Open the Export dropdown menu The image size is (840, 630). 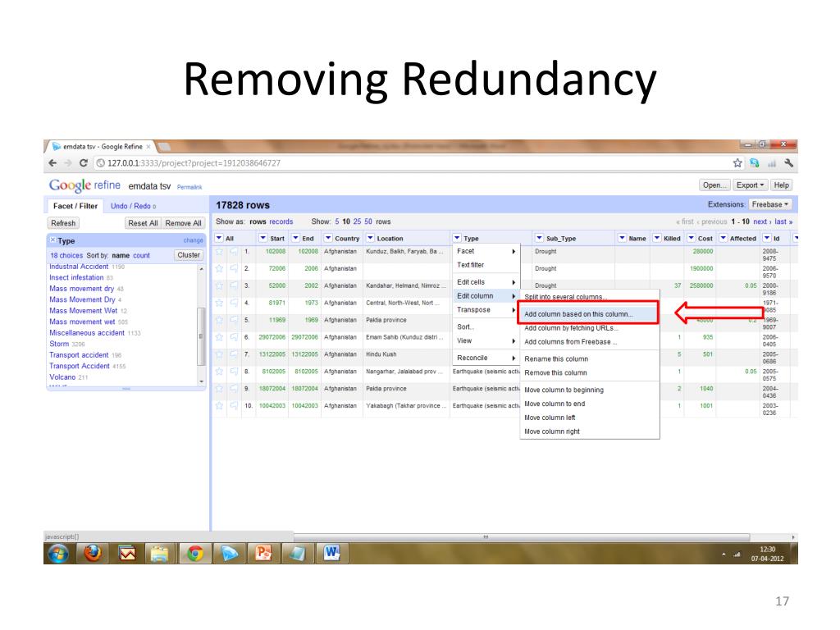point(750,185)
